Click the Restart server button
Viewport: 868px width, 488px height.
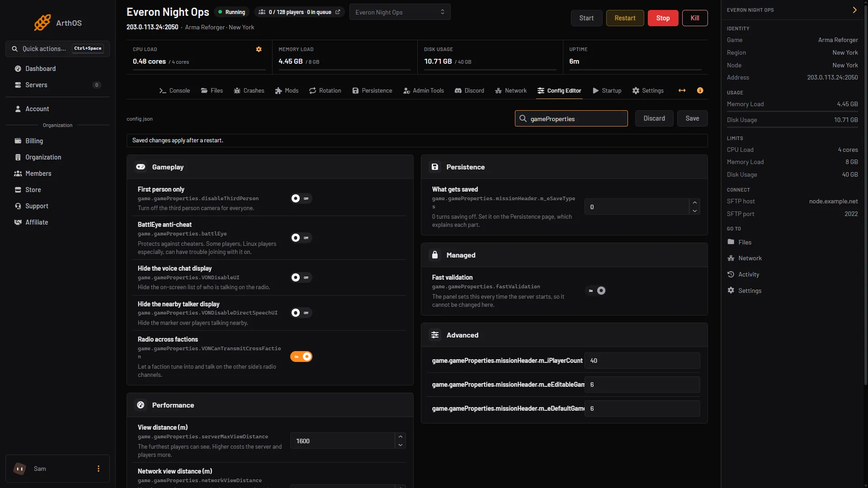[x=625, y=18]
